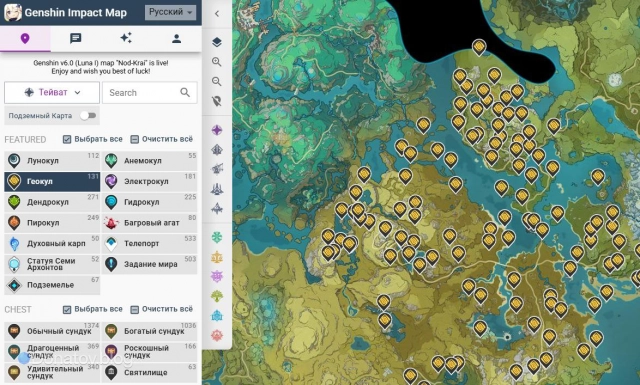Screen dimensions: 640x385
Task: Enable the Гидрокул filter
Action: [149, 202]
